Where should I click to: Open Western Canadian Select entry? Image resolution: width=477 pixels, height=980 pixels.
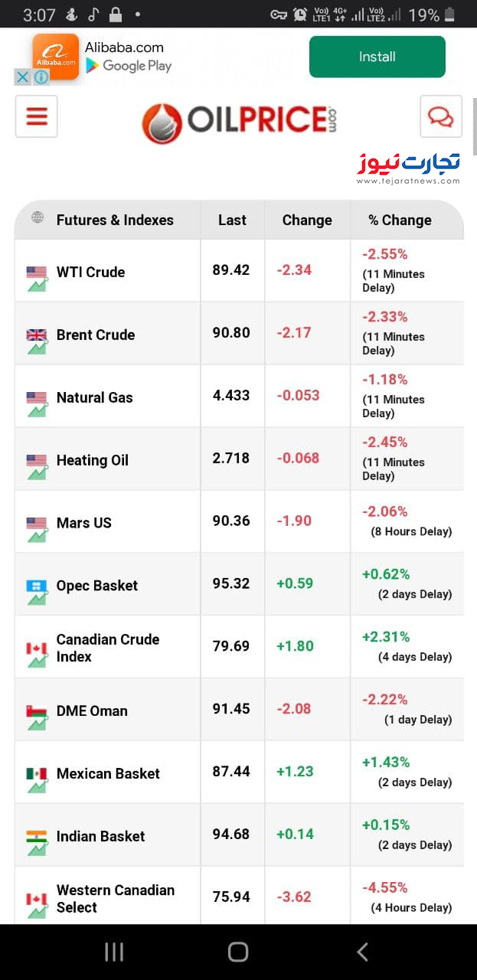click(x=116, y=898)
